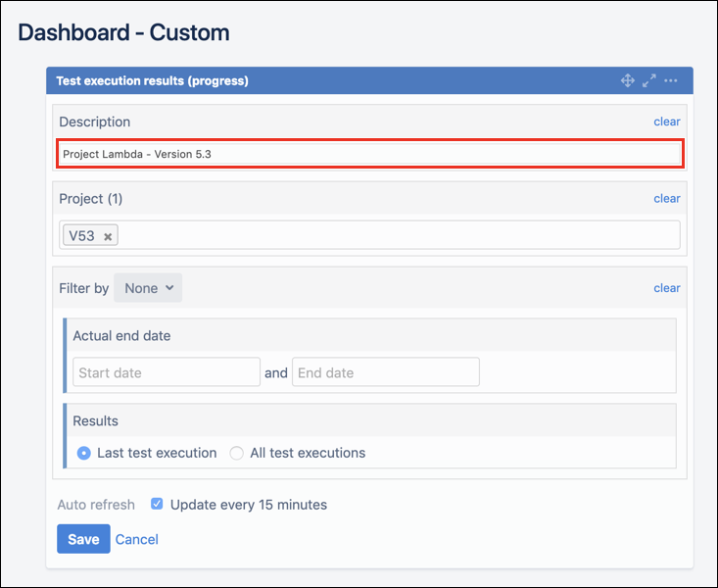
Task: Maximize the gadget with the expand arrows icon
Action: point(648,80)
